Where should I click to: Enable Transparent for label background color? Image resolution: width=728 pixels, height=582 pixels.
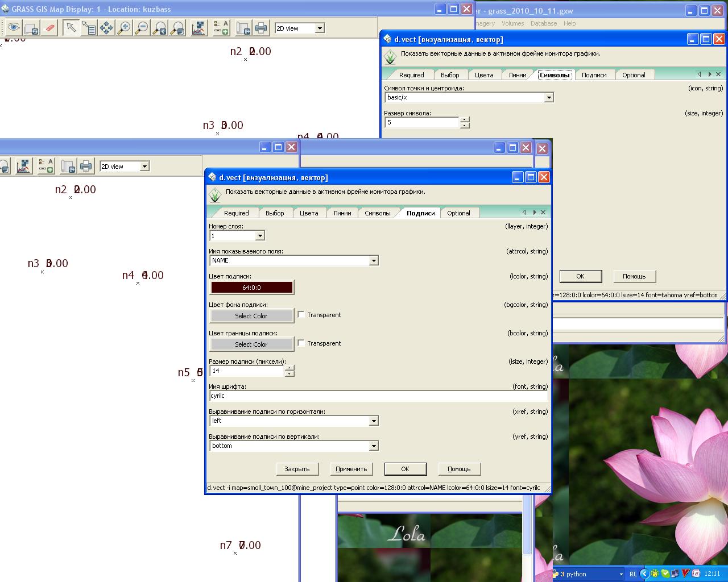pyautogui.click(x=301, y=314)
